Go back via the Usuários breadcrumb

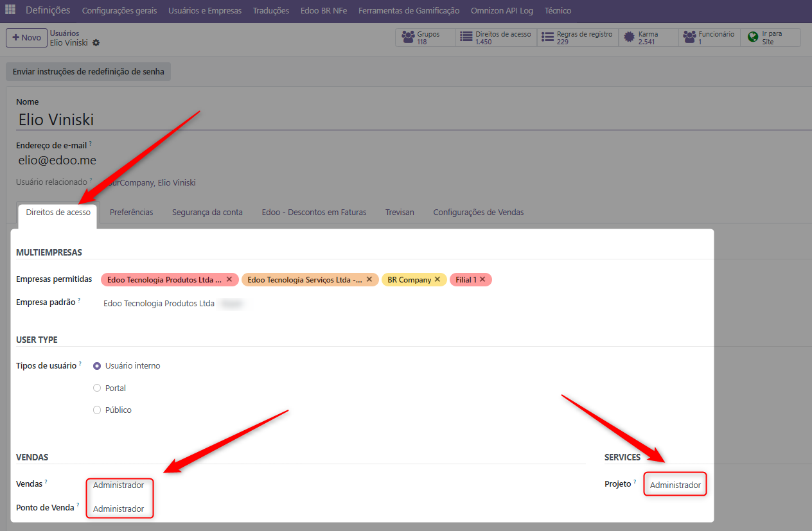point(65,33)
